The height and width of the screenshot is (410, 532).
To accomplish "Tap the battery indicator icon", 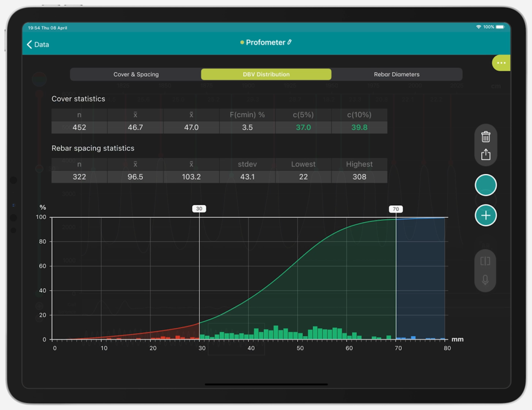I will [500, 27].
